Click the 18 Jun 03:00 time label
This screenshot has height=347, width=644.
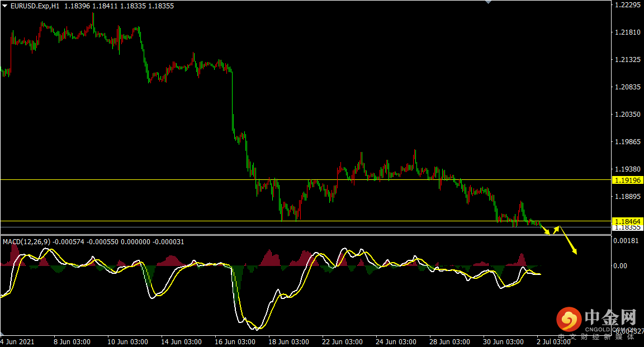(x=288, y=341)
